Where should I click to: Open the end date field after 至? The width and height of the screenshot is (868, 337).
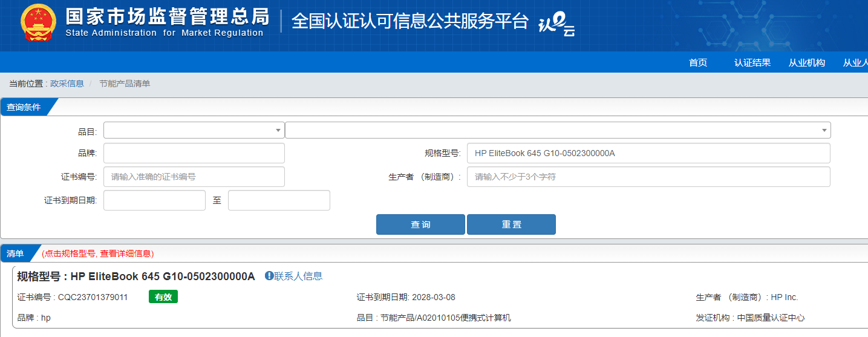pyautogui.click(x=279, y=200)
